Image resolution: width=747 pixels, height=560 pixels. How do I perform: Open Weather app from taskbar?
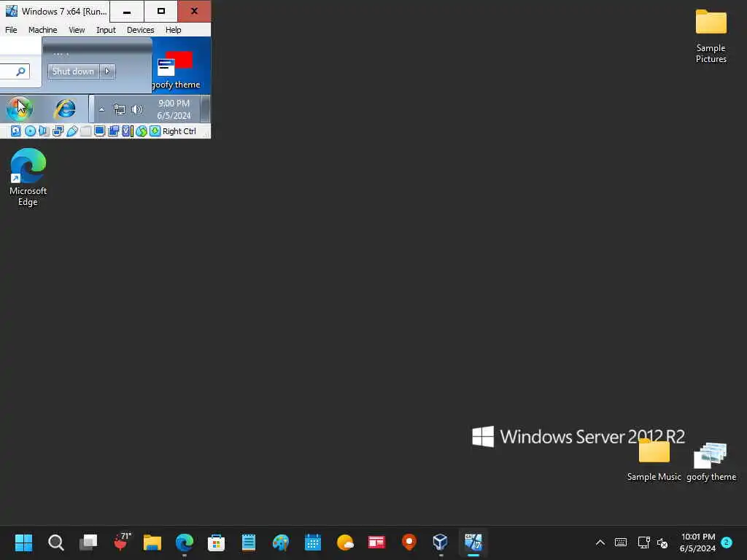[x=345, y=542]
